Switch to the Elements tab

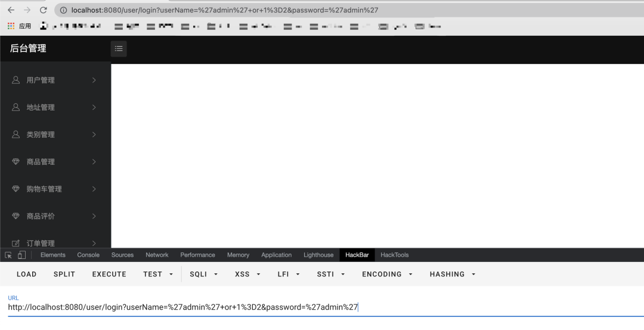click(x=53, y=255)
